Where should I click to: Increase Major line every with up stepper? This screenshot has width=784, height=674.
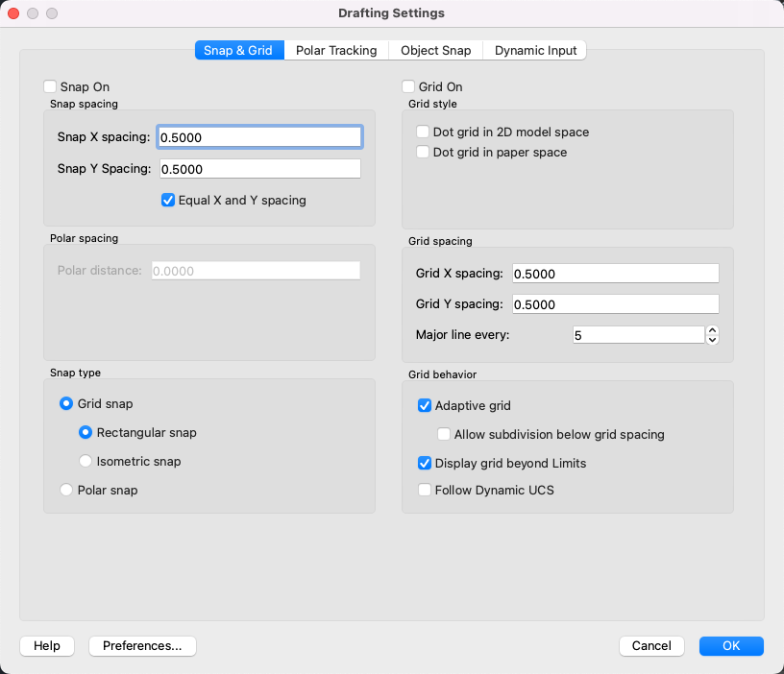coord(712,329)
